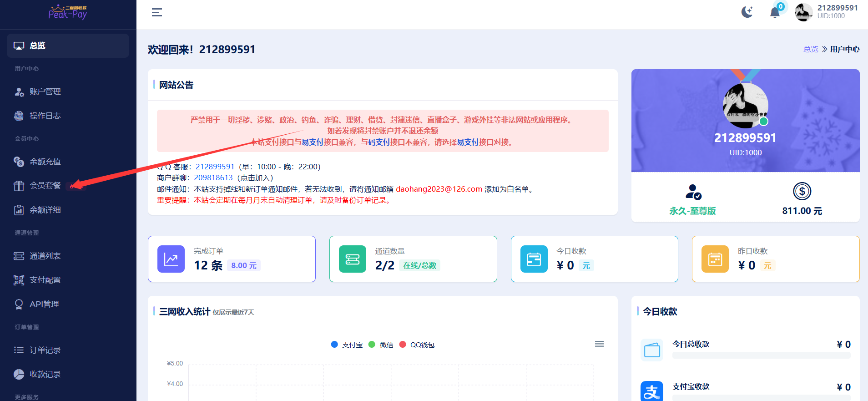Image resolution: width=868 pixels, height=401 pixels.
Task: Click profile card avatar image
Action: click(746, 106)
